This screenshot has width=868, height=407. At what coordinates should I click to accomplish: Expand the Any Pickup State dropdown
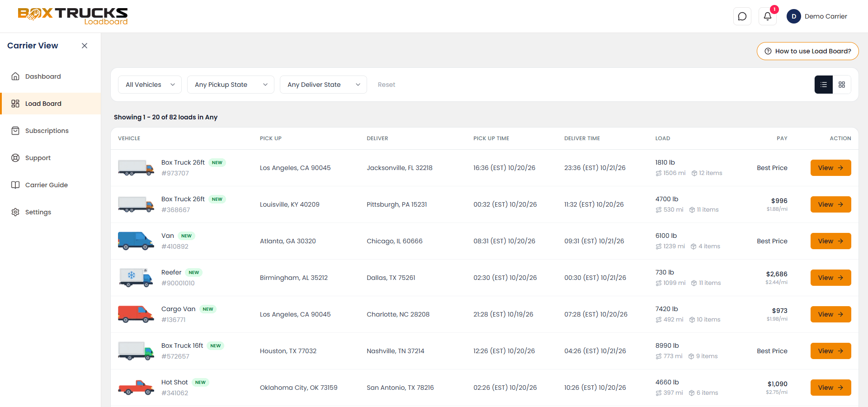pyautogui.click(x=231, y=85)
